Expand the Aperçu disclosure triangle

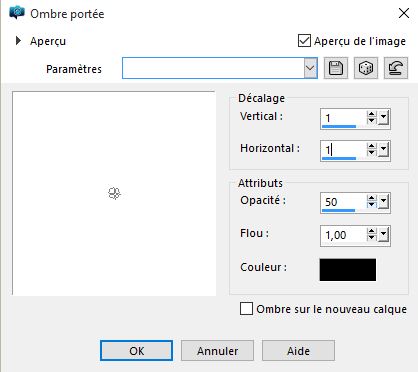pos(18,41)
